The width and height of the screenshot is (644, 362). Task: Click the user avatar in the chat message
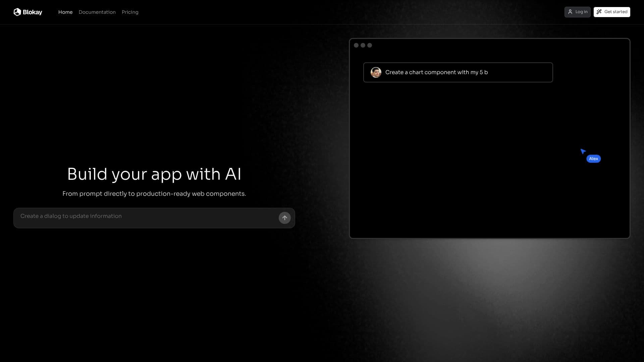point(376,72)
